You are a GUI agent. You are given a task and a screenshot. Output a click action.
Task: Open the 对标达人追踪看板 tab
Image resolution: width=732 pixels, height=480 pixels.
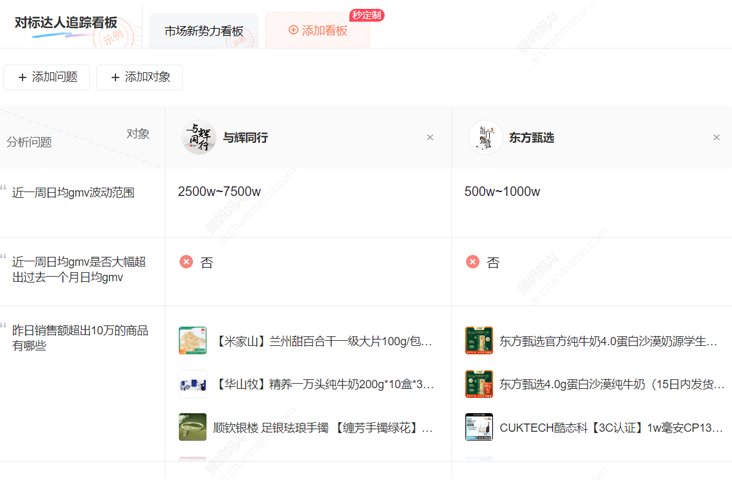pyautogui.click(x=66, y=23)
